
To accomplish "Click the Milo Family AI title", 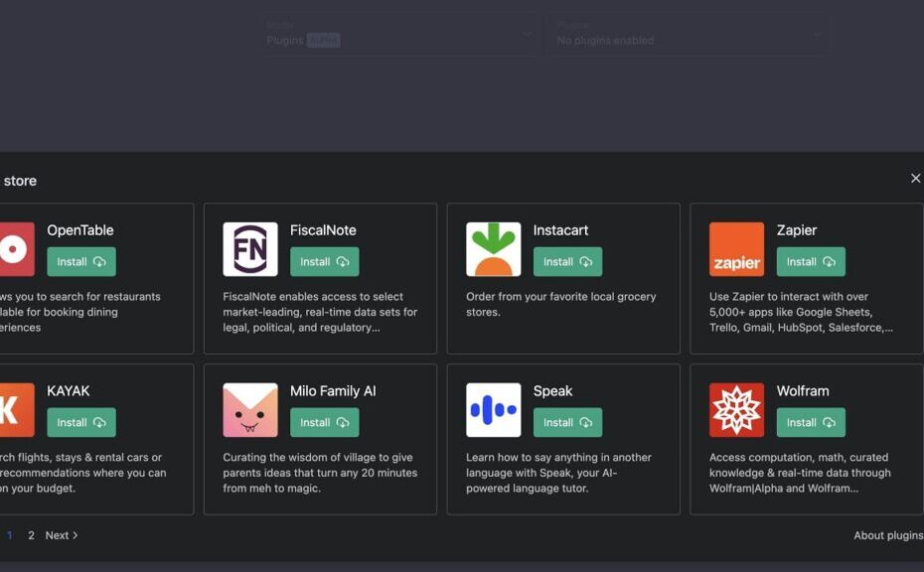I will coord(333,391).
